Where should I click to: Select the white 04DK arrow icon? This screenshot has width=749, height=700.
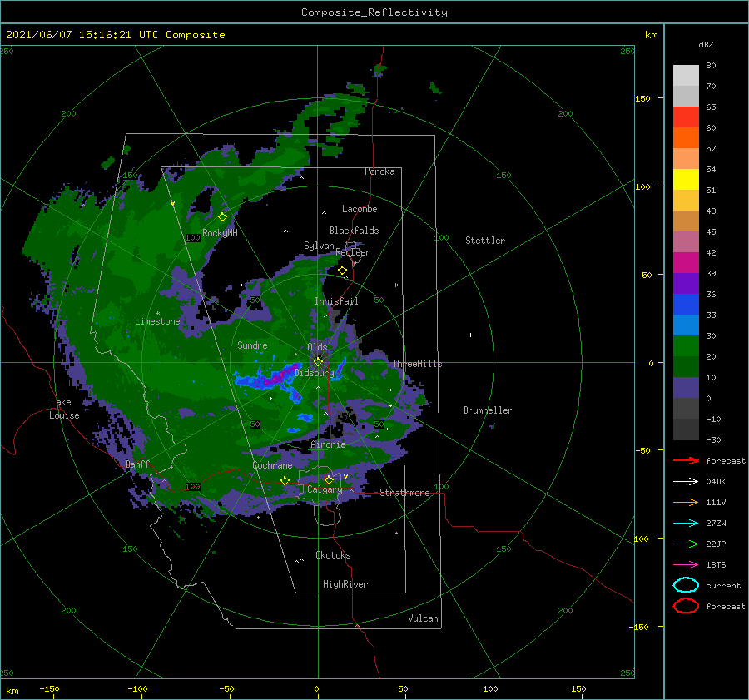point(686,481)
